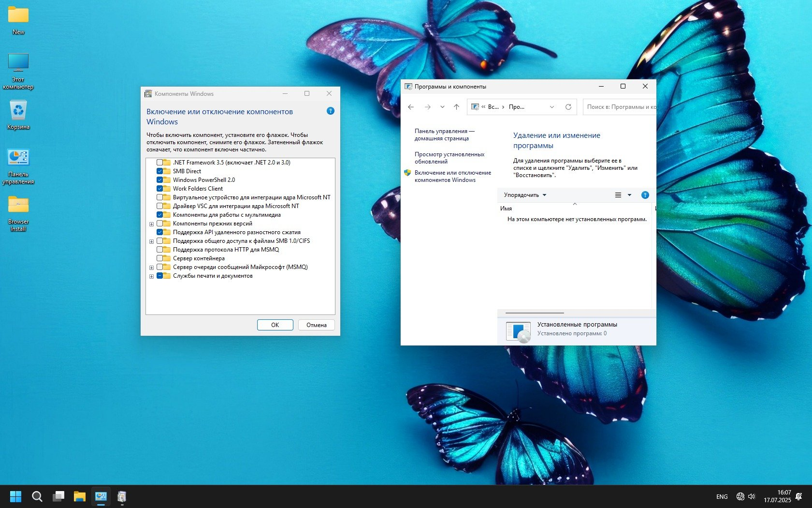Open File Explorer from the taskbar

pos(79,496)
